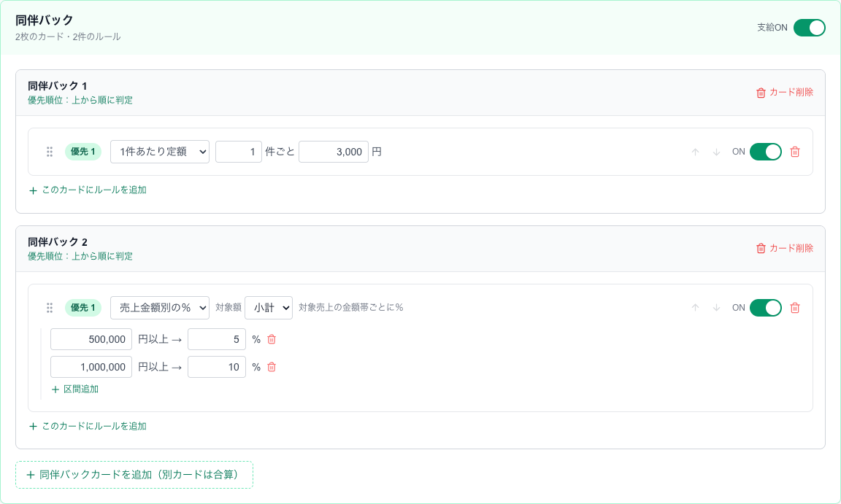Click the 優先 1 badge in 同伴バック 2
Screen dimensions: 841x504
tap(83, 308)
